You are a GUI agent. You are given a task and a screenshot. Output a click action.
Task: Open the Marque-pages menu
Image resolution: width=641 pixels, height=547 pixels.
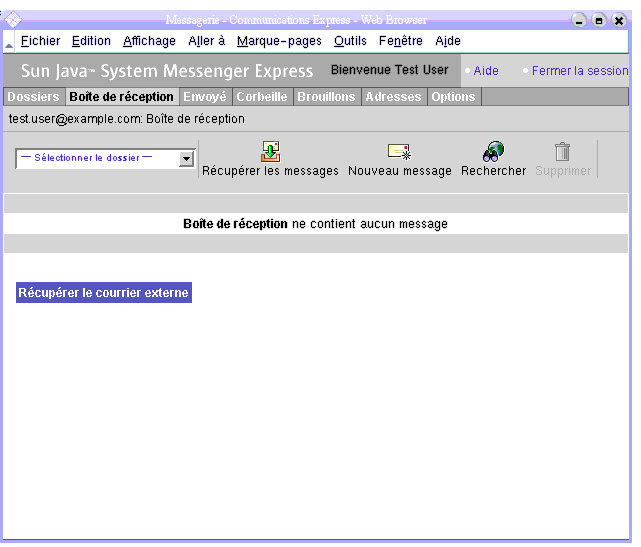(279, 41)
